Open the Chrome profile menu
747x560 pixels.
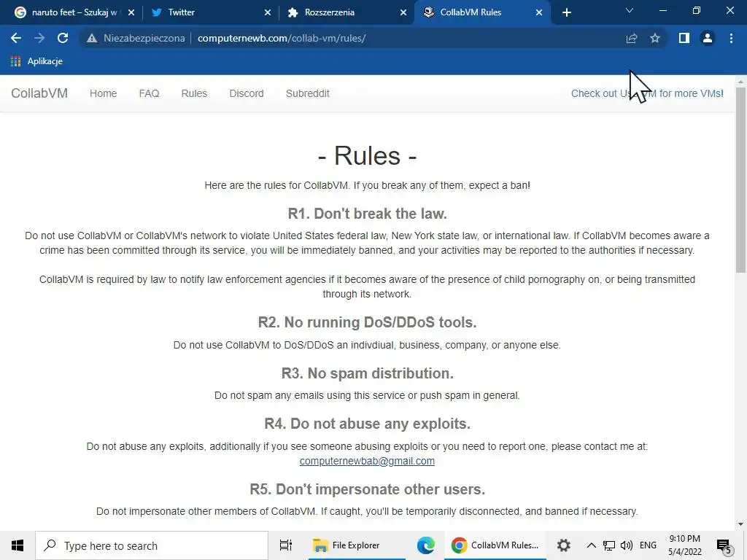(708, 38)
